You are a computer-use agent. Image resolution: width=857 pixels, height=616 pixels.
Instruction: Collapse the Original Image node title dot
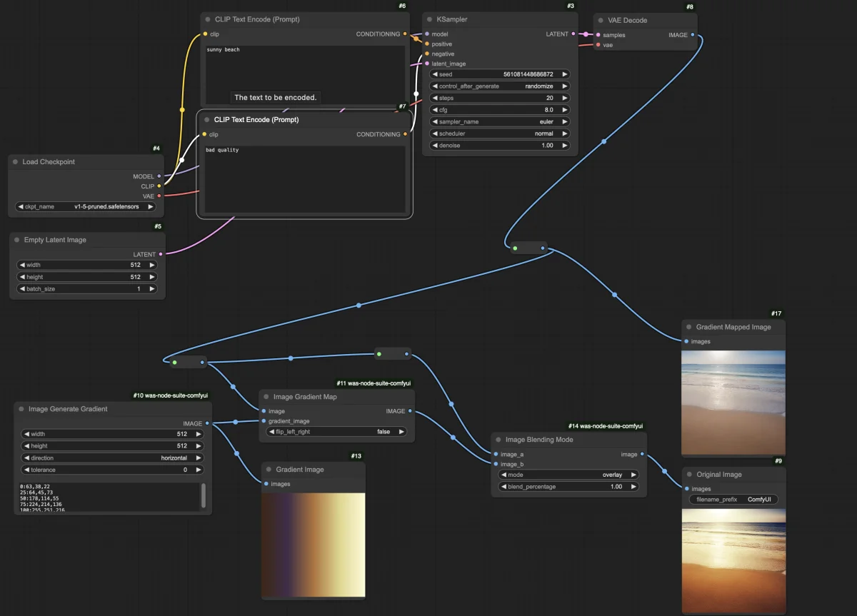688,475
